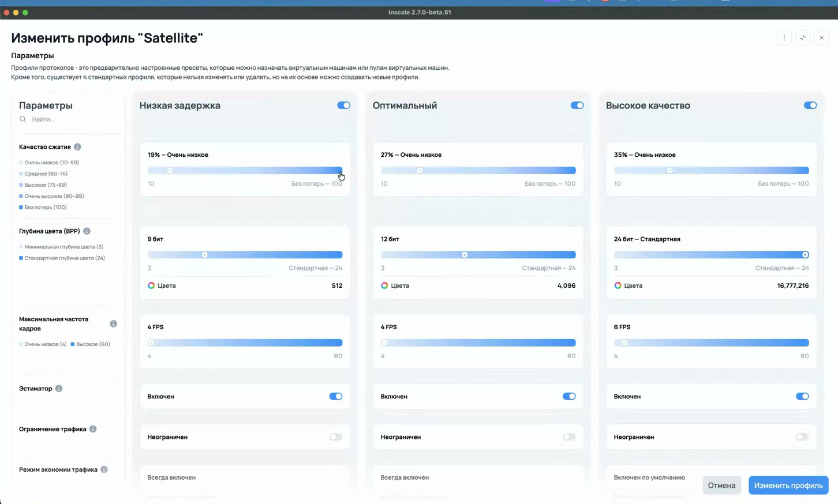The width and height of the screenshot is (838, 504).
Task: Click the 24 бит color depth slider handle
Action: tap(805, 255)
